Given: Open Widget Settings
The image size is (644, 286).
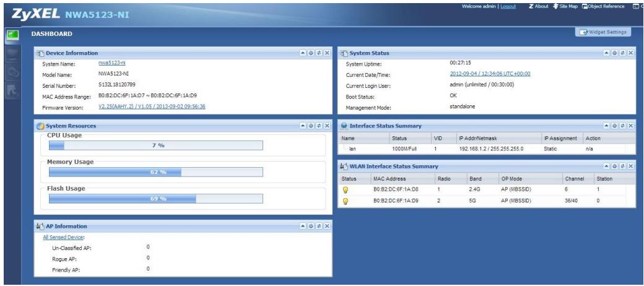Looking at the screenshot, I should [603, 32].
